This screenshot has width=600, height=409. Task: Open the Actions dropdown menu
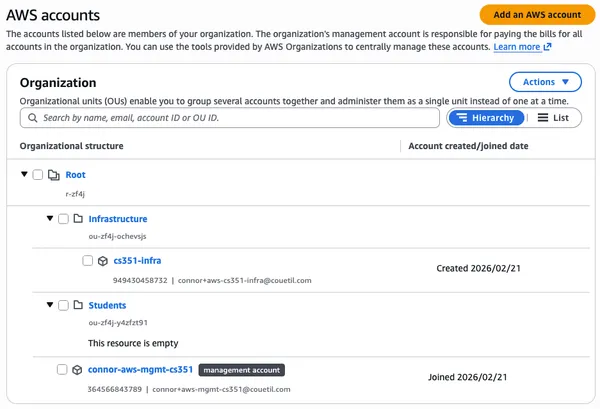[545, 82]
